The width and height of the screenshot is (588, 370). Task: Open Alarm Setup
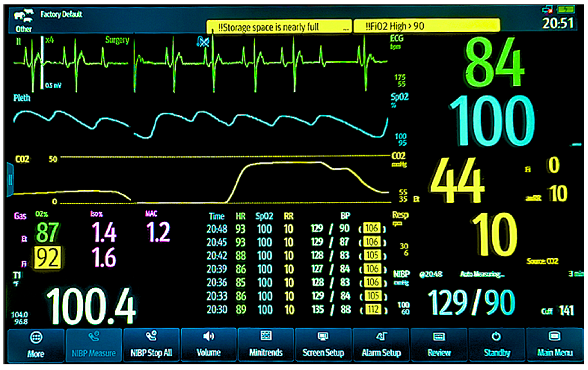pyautogui.click(x=381, y=345)
